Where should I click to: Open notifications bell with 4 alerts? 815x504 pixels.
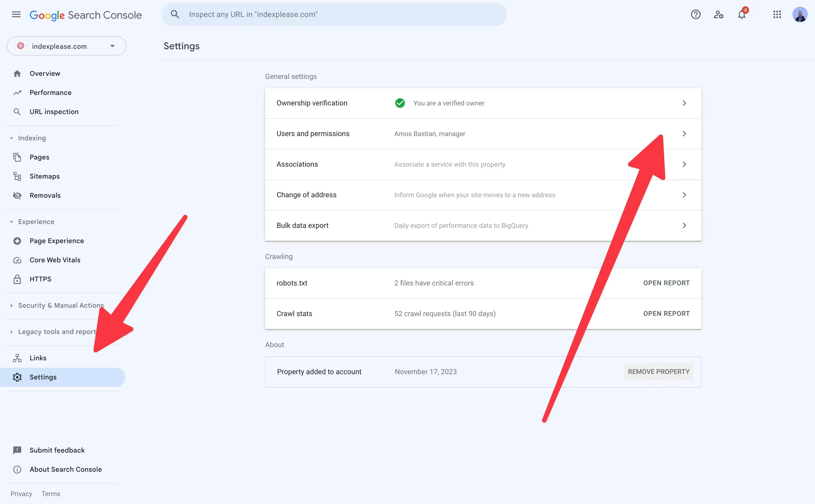pos(742,14)
